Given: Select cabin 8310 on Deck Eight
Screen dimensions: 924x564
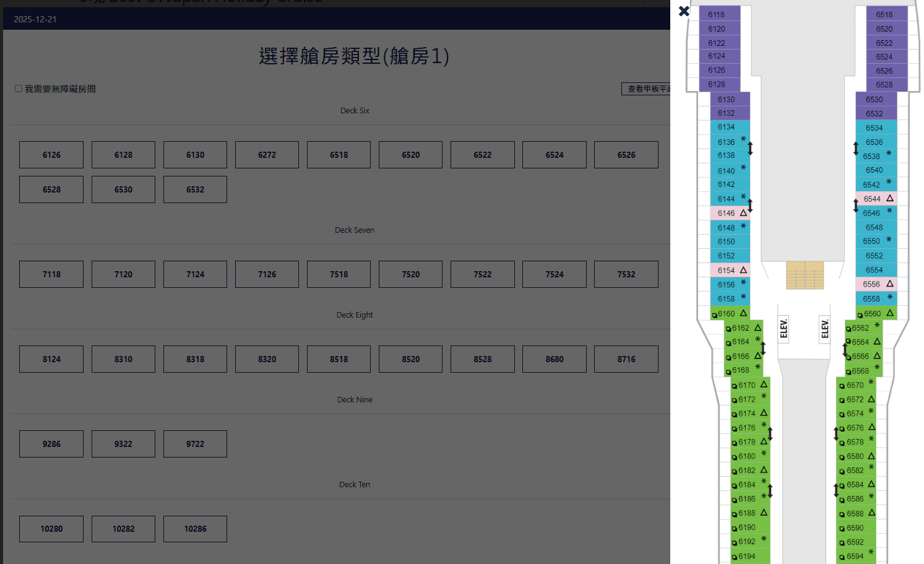Looking at the screenshot, I should (123, 359).
